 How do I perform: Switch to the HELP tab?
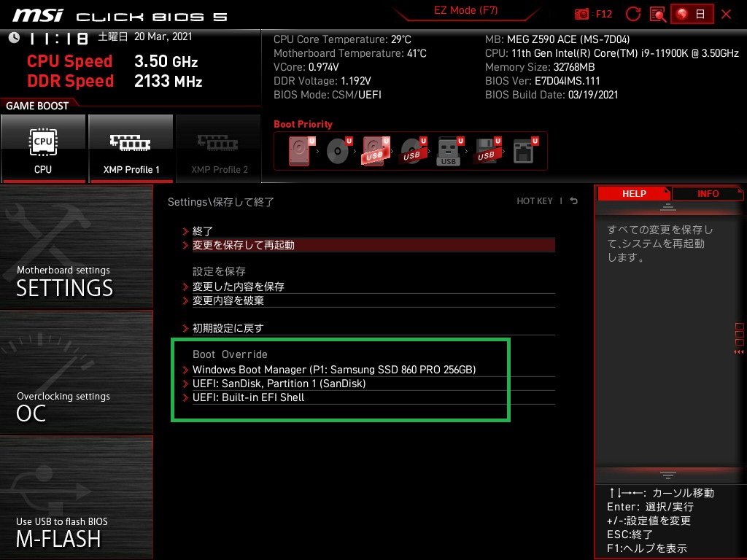(x=634, y=193)
